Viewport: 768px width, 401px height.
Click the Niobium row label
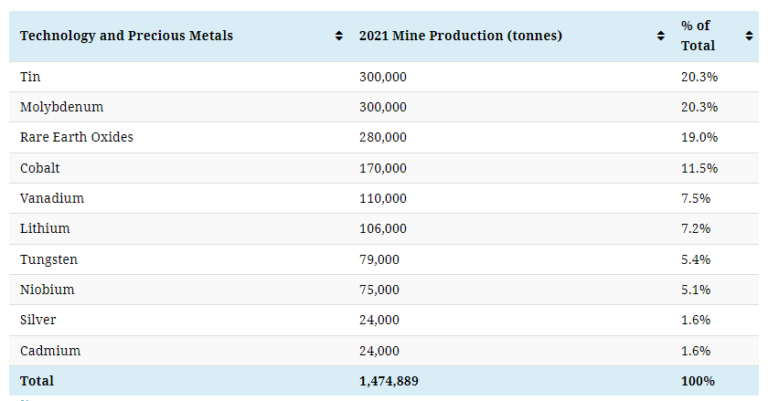point(47,289)
